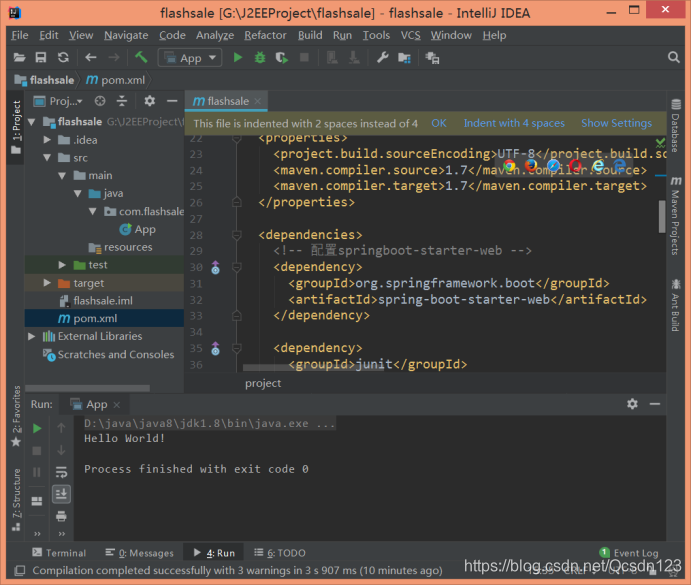Open Project Structure icon

(x=404, y=58)
